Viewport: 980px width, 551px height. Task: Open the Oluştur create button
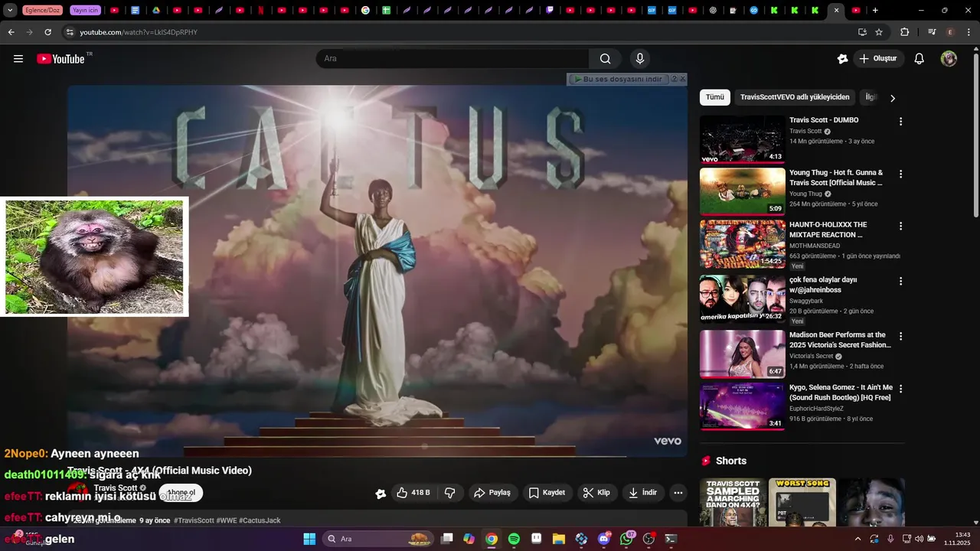coord(877,59)
